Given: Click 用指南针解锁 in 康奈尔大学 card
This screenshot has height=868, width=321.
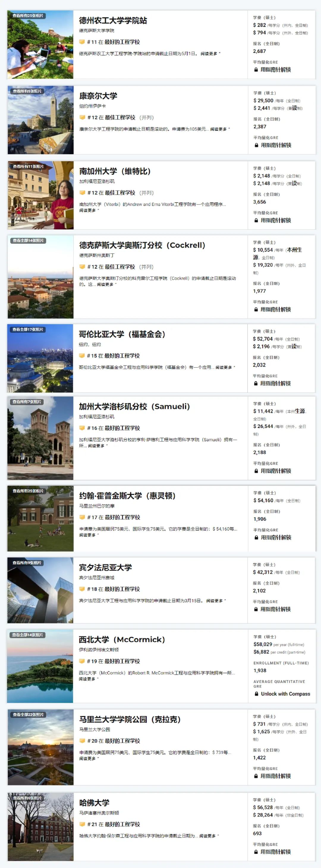Looking at the screenshot, I should (x=276, y=146).
